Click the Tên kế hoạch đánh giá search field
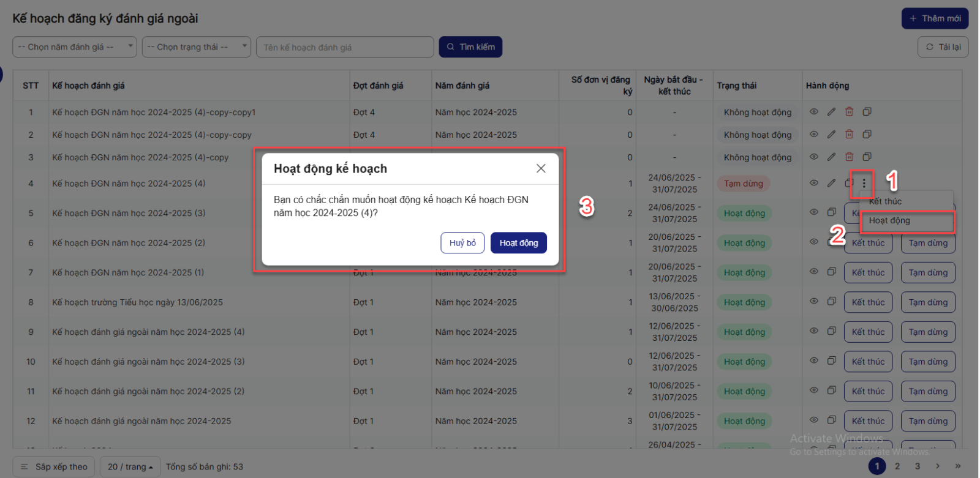Viewport: 980px width, 478px height. point(345,47)
